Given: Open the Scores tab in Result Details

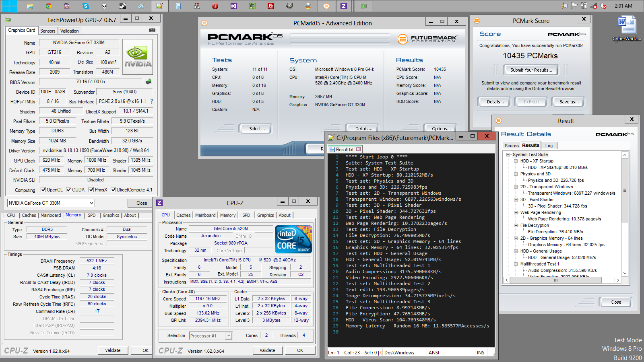Looking at the screenshot, I should 512,146.
